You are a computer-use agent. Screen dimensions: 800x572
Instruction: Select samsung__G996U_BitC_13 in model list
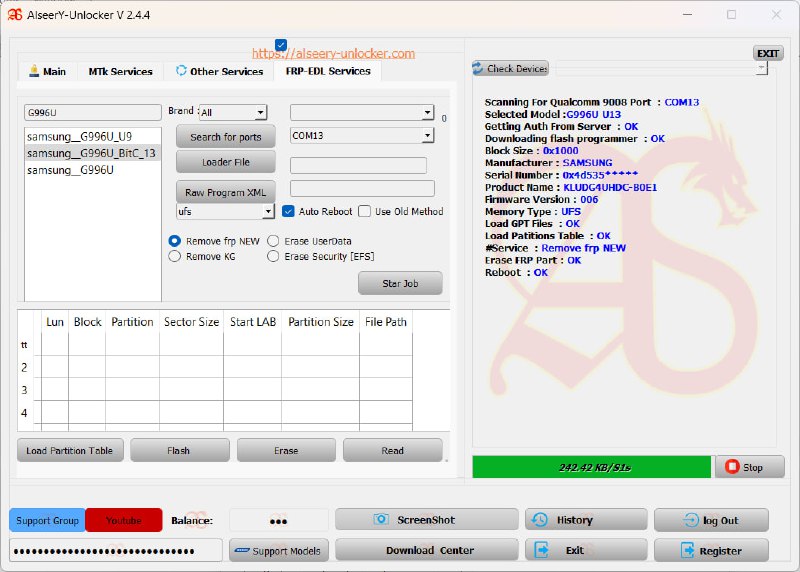pos(92,153)
